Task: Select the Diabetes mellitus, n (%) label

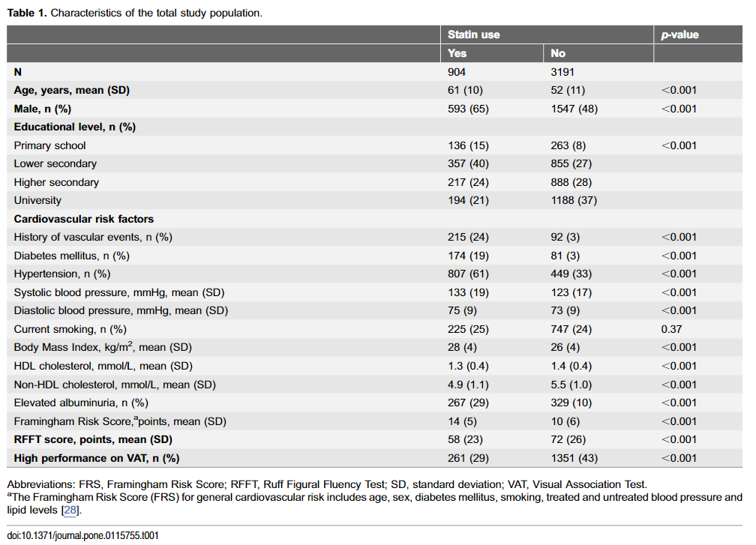Action: 72,256
